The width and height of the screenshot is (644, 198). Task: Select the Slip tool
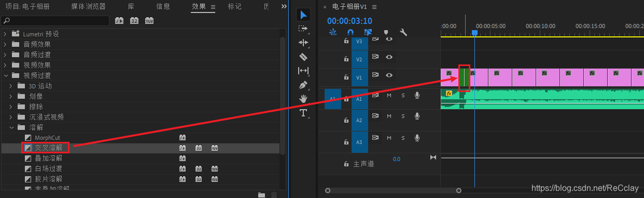tap(304, 71)
